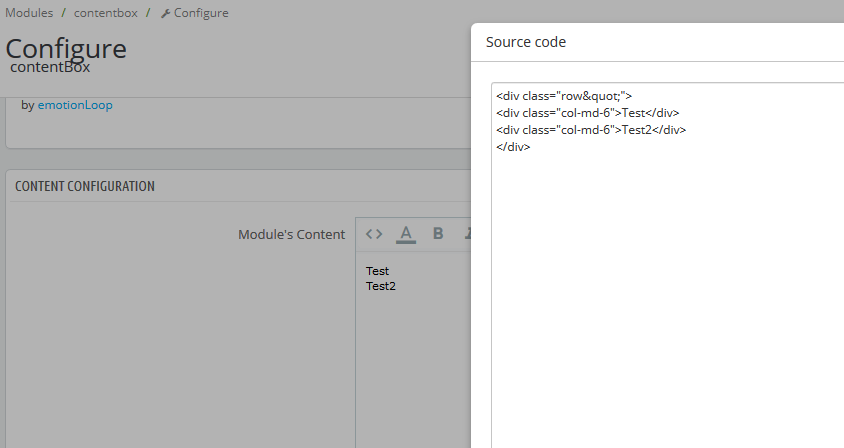844x448 pixels.
Task: Open the contentbox breadcrumb link
Action: point(106,13)
